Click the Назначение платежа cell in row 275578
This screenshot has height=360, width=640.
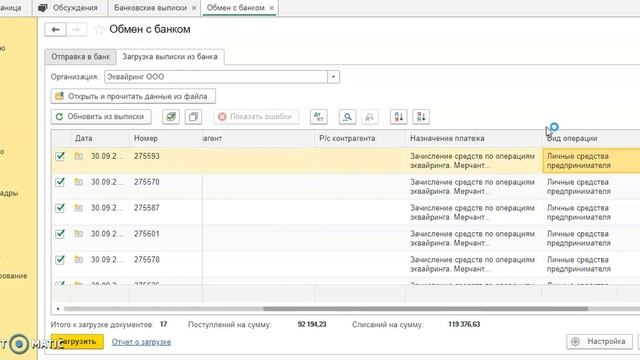pos(474,264)
